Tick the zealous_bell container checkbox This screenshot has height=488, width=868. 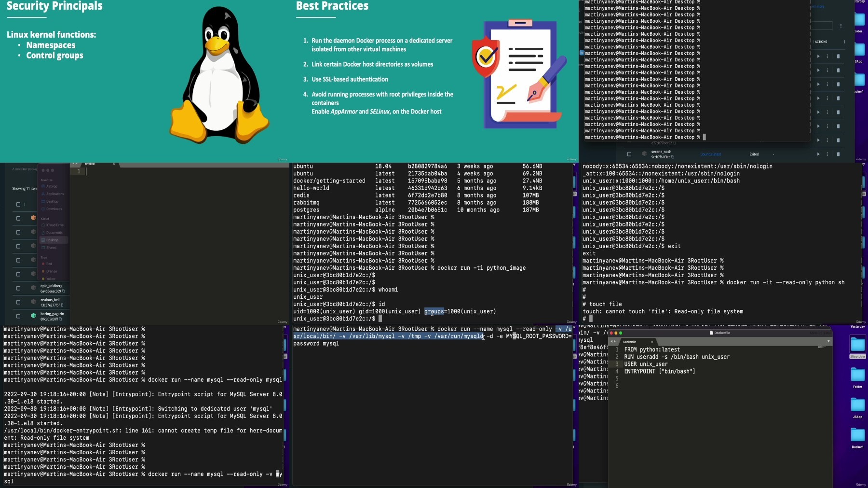click(x=18, y=302)
